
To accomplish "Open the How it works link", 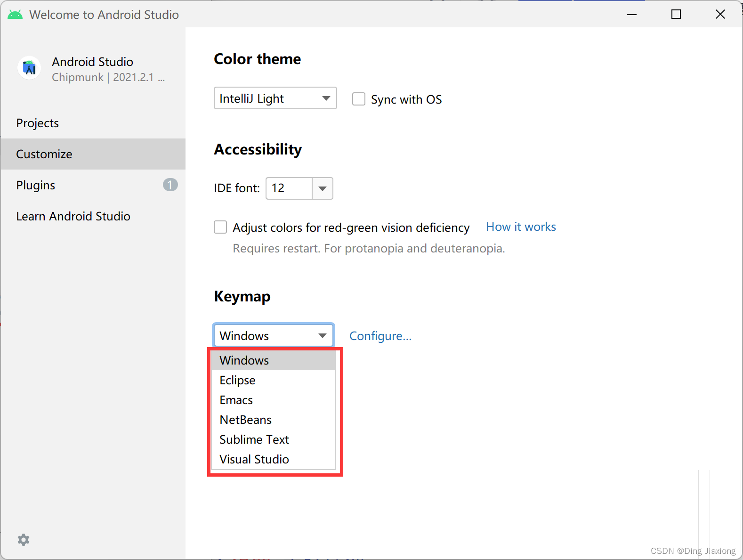I will pyautogui.click(x=521, y=227).
